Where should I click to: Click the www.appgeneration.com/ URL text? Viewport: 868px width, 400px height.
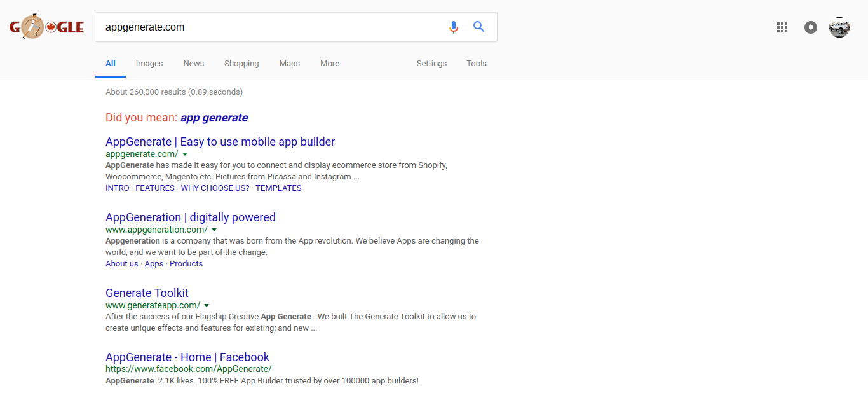tap(156, 230)
